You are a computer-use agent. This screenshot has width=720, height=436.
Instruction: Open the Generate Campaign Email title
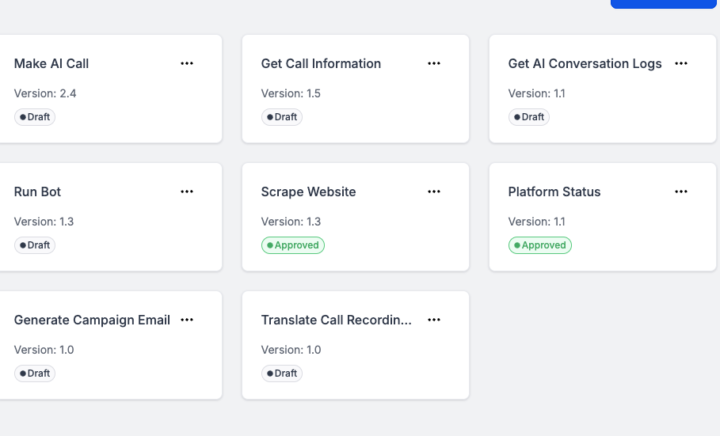point(91,320)
